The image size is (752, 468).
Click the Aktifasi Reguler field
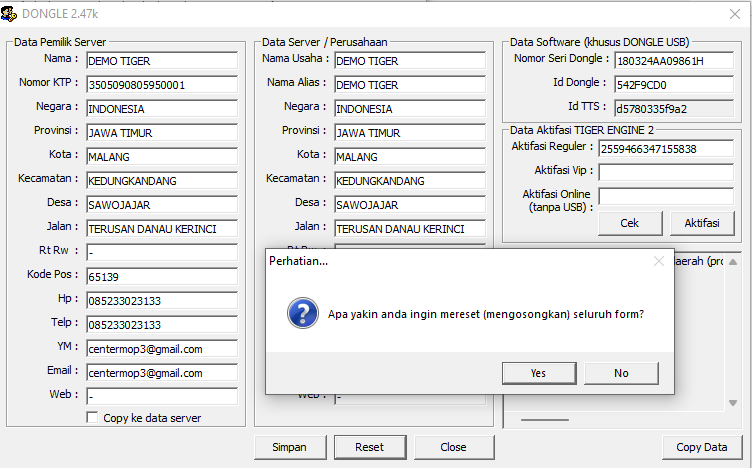click(x=665, y=149)
